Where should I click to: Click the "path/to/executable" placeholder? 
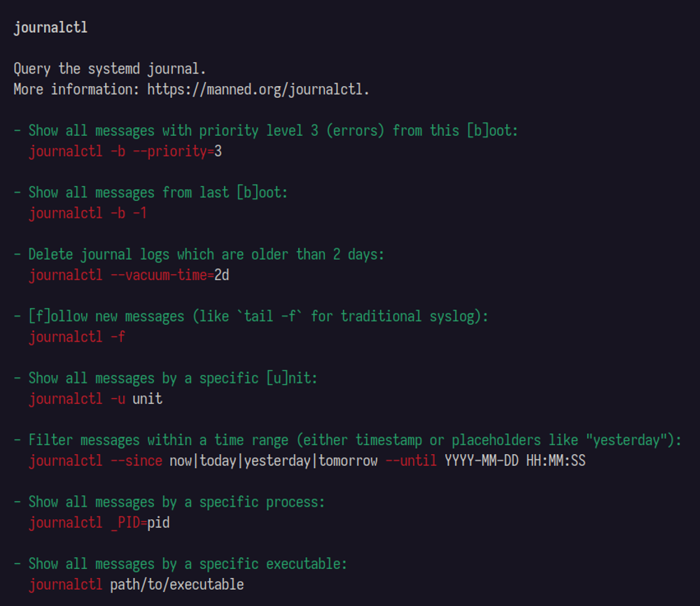pyautogui.click(x=177, y=584)
